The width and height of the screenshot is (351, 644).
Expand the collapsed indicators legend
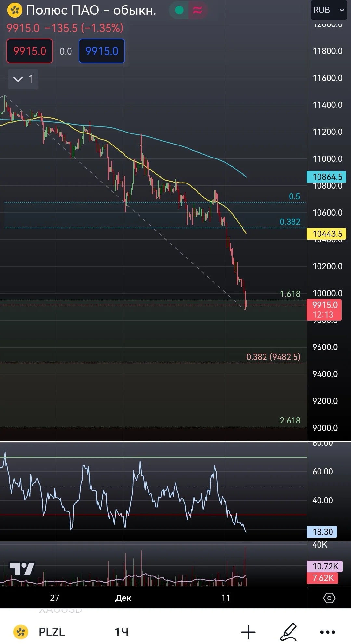pos(23,79)
